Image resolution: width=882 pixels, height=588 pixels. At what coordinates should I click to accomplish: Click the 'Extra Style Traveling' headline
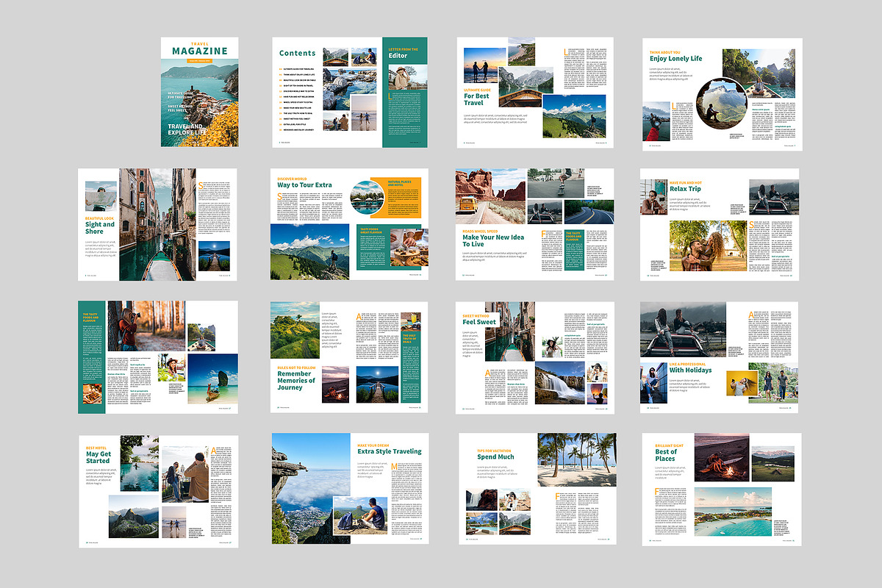[390, 451]
